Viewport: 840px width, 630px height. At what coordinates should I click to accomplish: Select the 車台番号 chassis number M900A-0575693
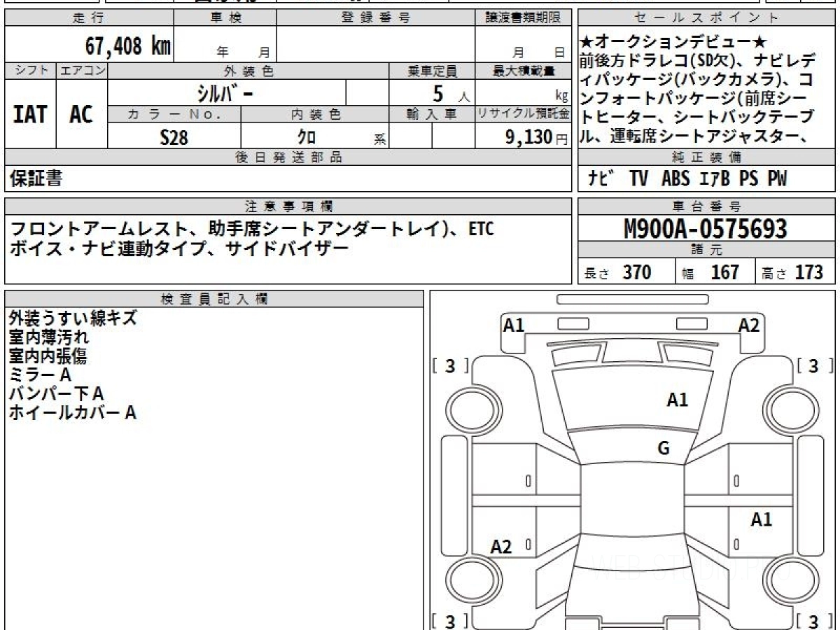(706, 227)
